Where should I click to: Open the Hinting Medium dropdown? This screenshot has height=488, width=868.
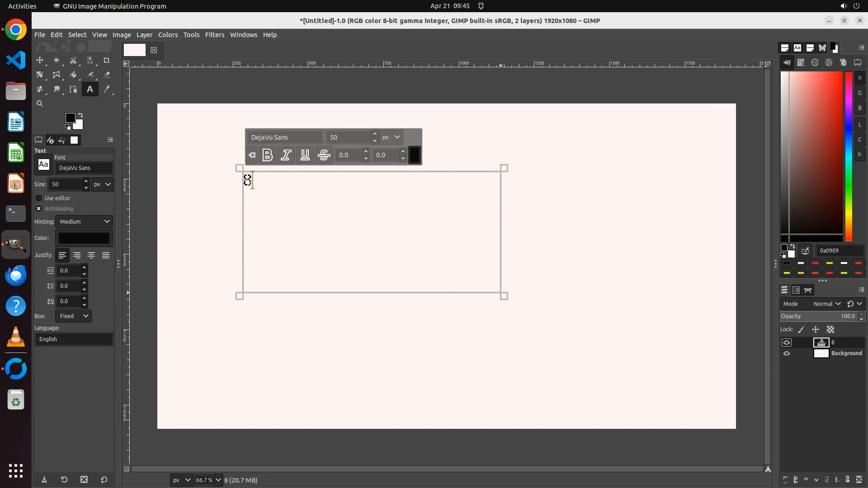tap(84, 221)
